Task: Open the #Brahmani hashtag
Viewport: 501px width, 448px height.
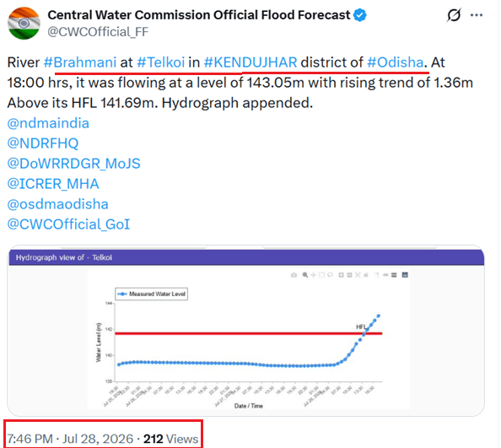Action: 80,62
